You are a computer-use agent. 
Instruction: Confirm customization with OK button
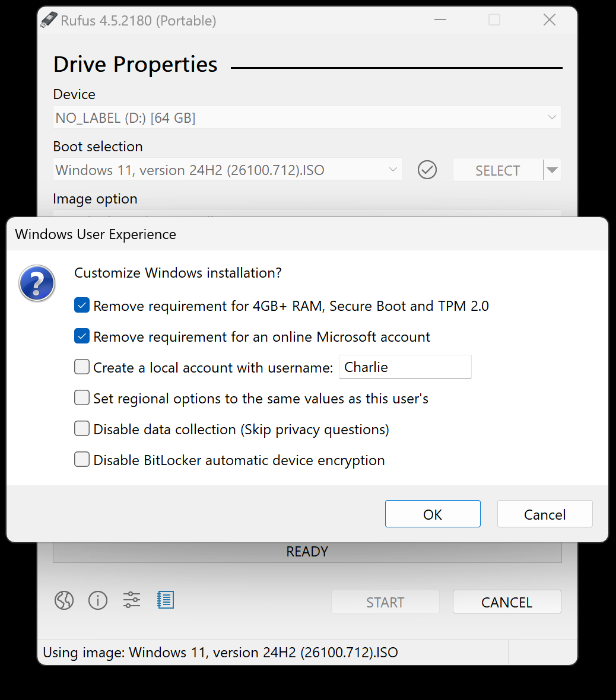(x=433, y=514)
